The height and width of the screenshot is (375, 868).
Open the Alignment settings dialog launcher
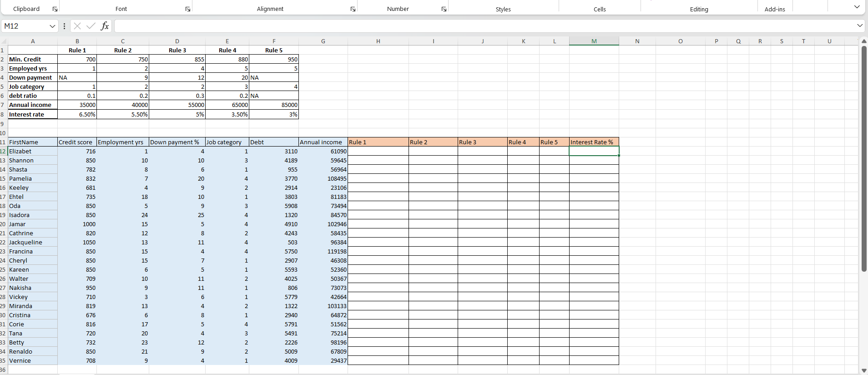[353, 9]
